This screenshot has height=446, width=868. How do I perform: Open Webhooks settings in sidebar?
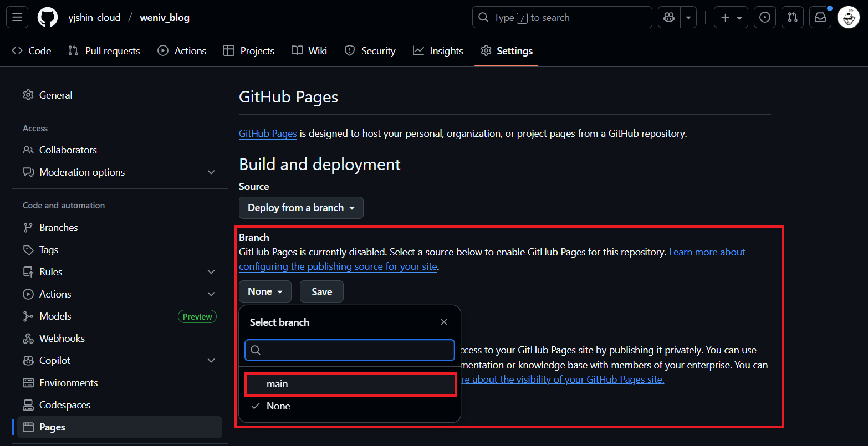pos(120,339)
